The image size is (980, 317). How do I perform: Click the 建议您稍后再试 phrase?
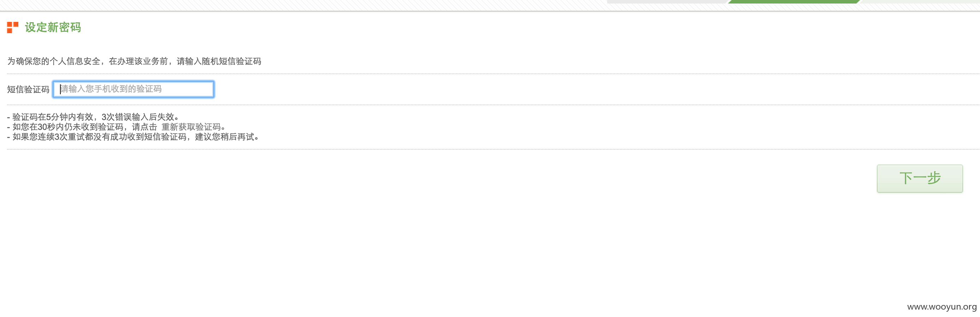(x=225, y=137)
